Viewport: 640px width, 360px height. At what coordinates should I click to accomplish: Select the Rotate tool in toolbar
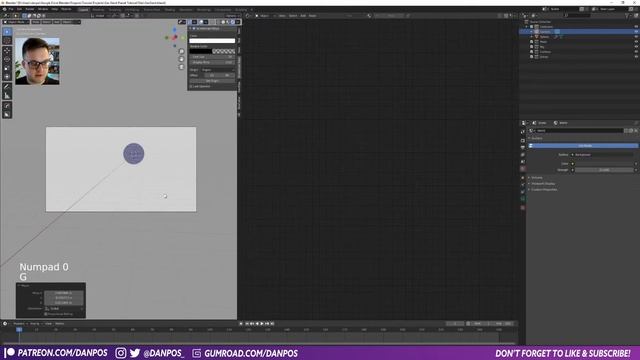(x=7, y=59)
